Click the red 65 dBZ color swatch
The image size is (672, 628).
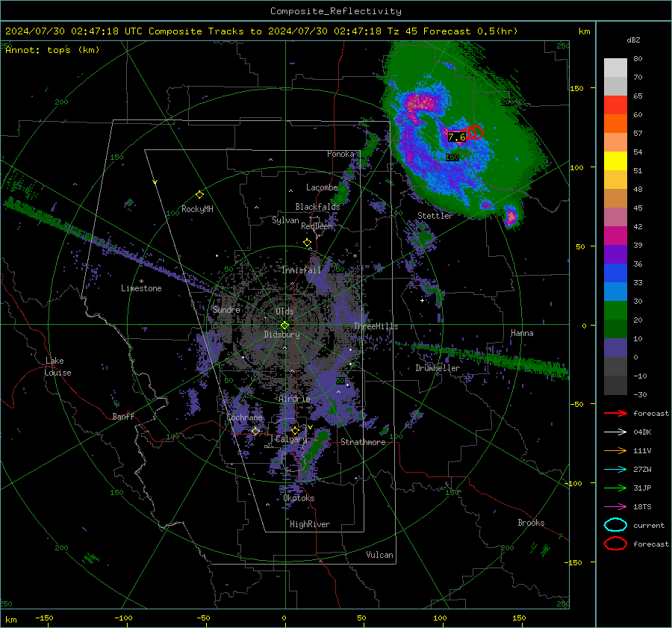click(x=615, y=105)
